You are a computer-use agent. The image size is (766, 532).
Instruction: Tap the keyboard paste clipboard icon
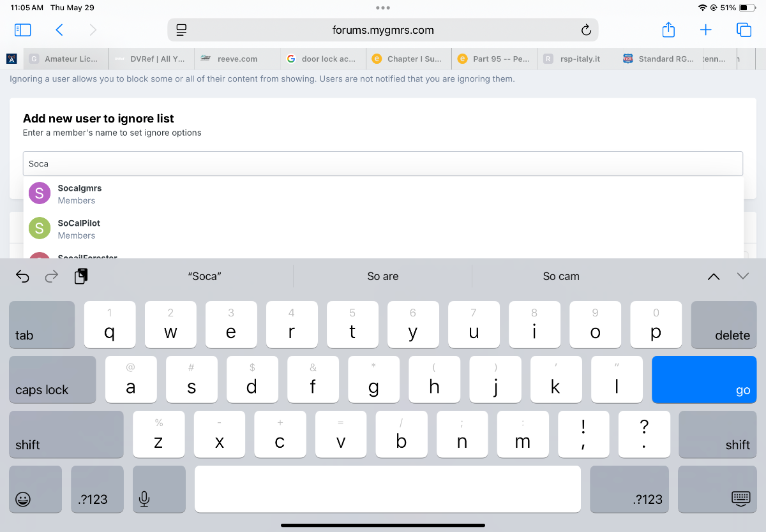click(81, 276)
